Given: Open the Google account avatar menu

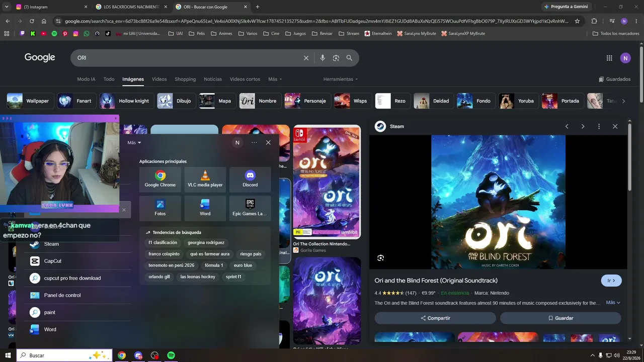Looking at the screenshot, I should pos(625,58).
